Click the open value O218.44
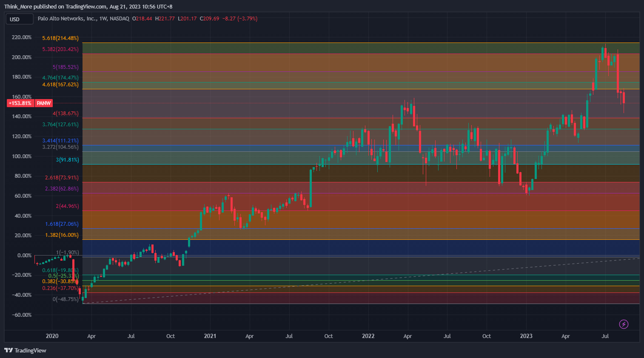The height and width of the screenshot is (358, 644). pyautogui.click(x=142, y=19)
